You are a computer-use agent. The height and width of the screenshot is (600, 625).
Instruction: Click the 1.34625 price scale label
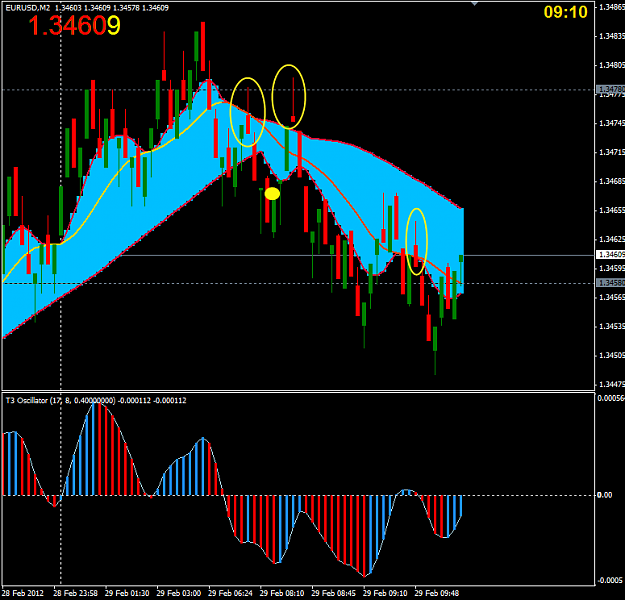(x=612, y=239)
